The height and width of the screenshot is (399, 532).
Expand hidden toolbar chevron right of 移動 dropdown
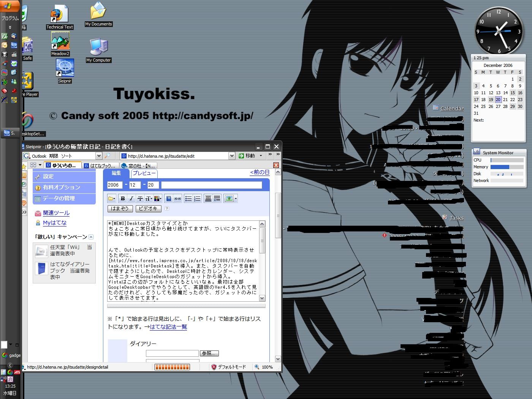(x=270, y=155)
